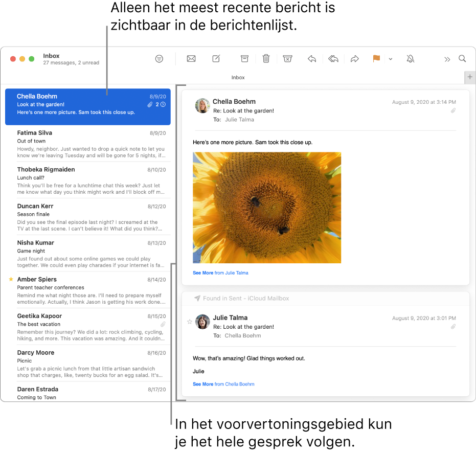Archive the selected message

[x=244, y=59]
